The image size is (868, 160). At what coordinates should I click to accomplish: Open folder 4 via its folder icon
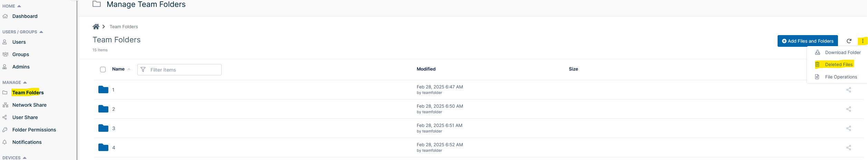point(103,147)
